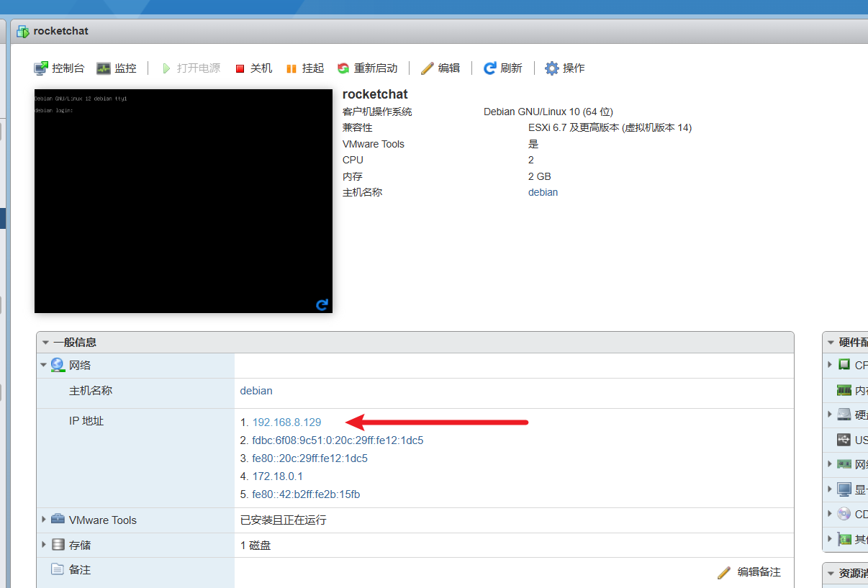Expand the CPU hardware row
The image size is (868, 588).
831,365
